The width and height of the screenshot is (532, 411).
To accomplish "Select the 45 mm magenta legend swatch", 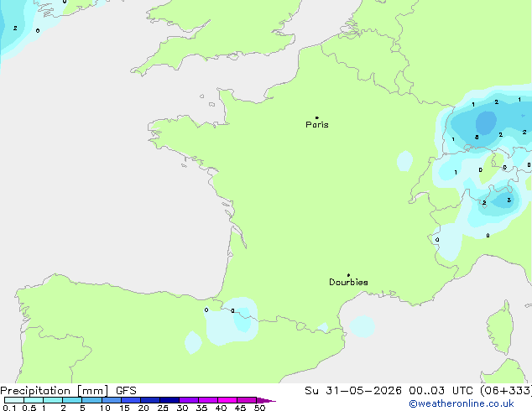I will click(247, 400).
